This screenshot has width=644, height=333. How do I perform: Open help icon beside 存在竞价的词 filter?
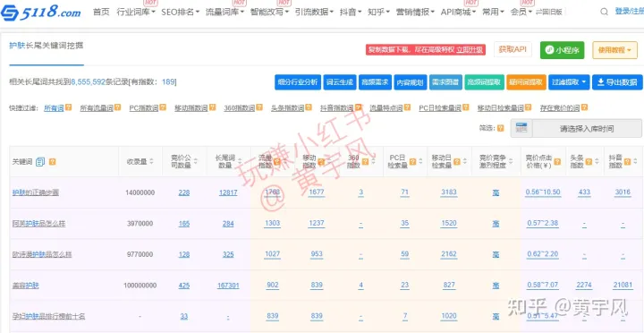583,107
